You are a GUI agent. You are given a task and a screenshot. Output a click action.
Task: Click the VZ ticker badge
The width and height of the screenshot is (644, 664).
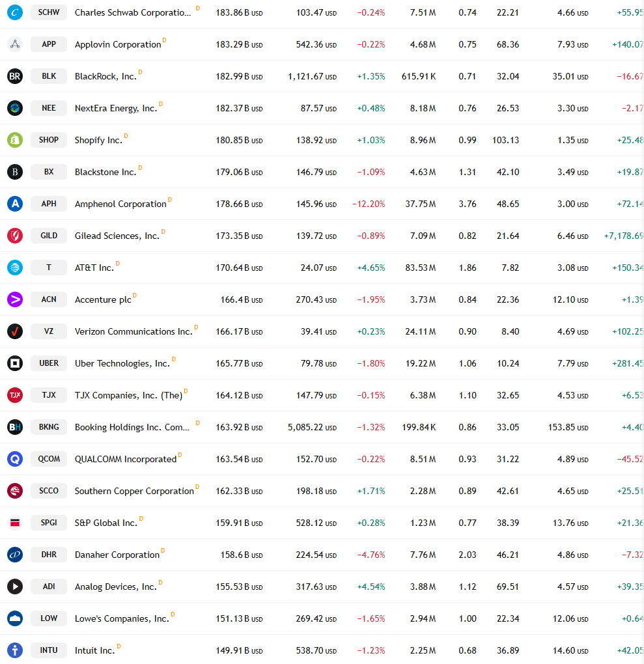point(49,331)
